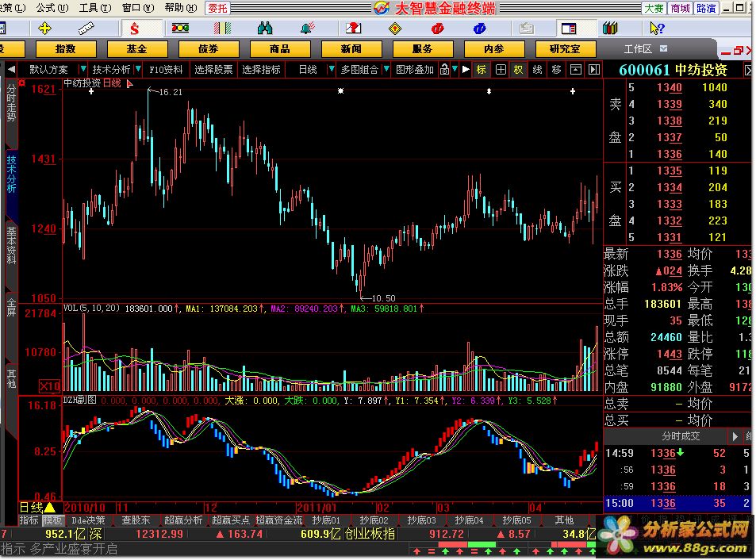Click the 2011/01 date label on timeline
The height and width of the screenshot is (560, 756).
(x=317, y=508)
